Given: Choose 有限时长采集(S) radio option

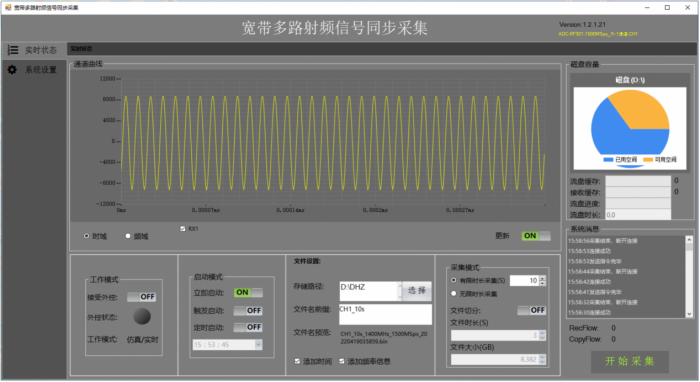Looking at the screenshot, I should coord(454,280).
